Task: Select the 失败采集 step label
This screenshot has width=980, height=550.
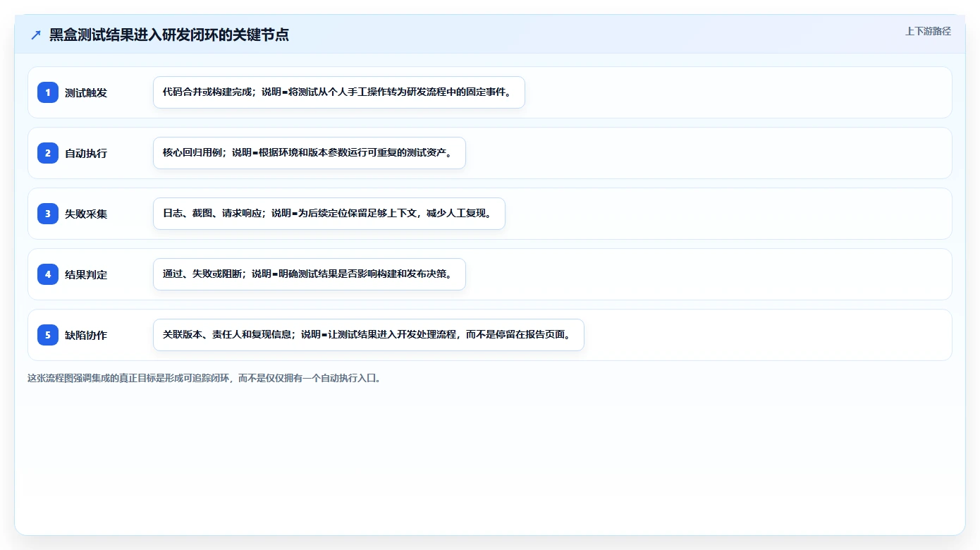Action: tap(86, 214)
